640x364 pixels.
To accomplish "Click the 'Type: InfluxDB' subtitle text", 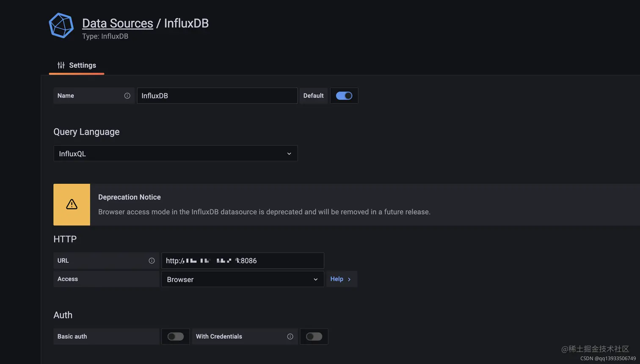I will (x=105, y=36).
